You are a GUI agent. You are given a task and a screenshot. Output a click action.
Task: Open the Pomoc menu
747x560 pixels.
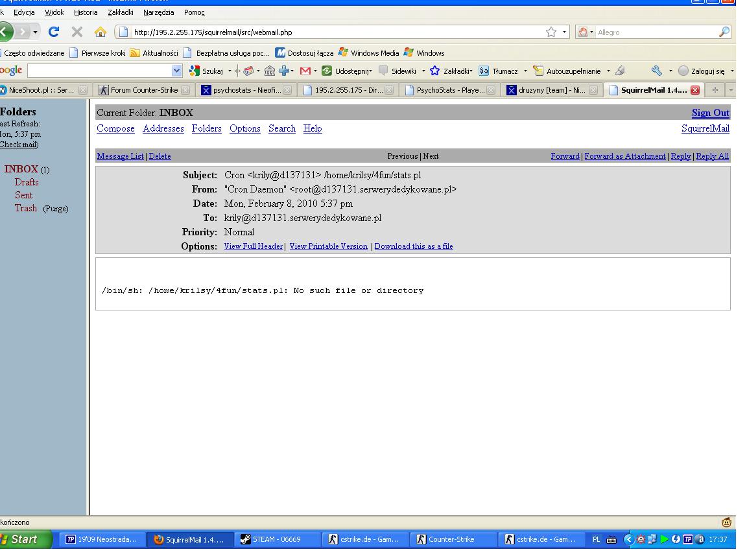195,12
